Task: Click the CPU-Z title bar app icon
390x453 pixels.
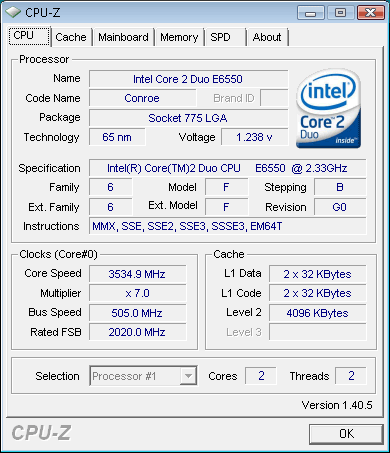Action: tap(13, 12)
